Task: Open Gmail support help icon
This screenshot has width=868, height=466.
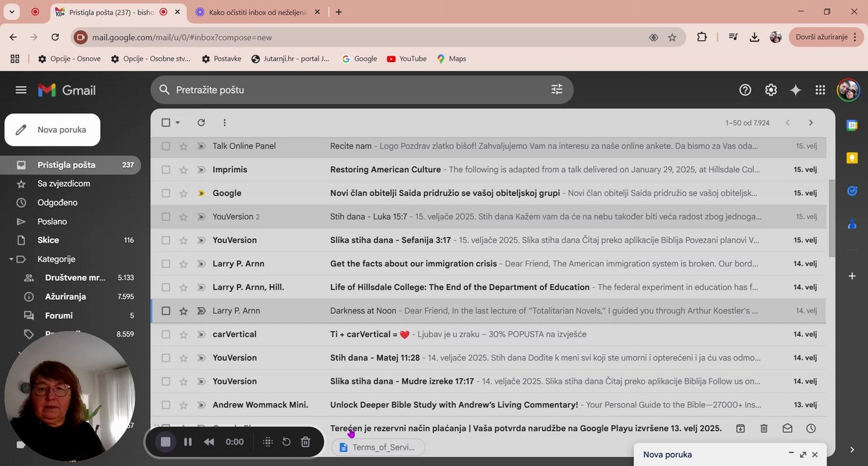Action: (745, 90)
